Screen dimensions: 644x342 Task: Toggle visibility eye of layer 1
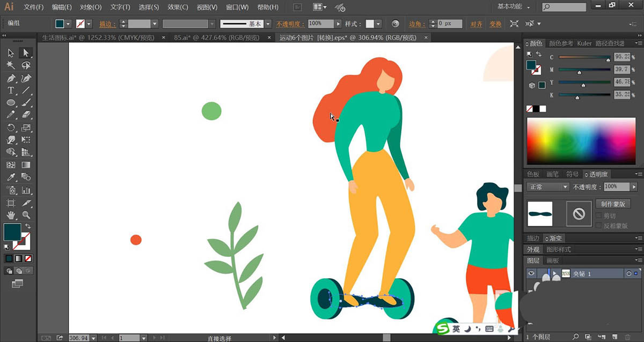pos(531,273)
